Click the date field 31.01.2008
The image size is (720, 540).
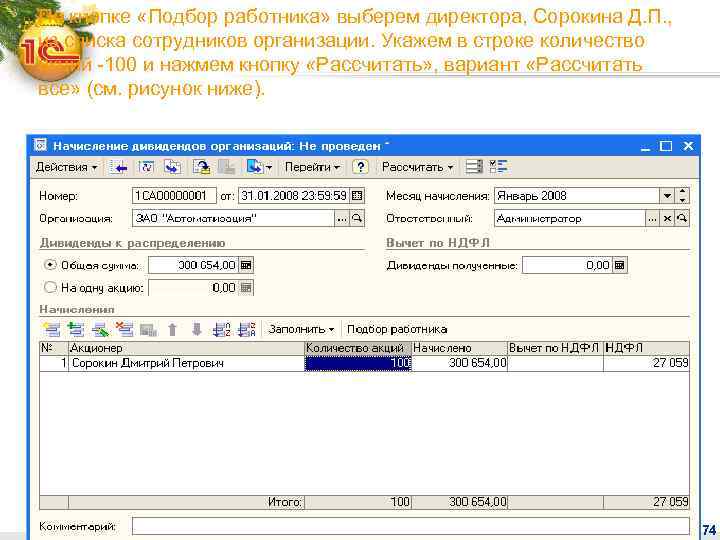coord(293,196)
